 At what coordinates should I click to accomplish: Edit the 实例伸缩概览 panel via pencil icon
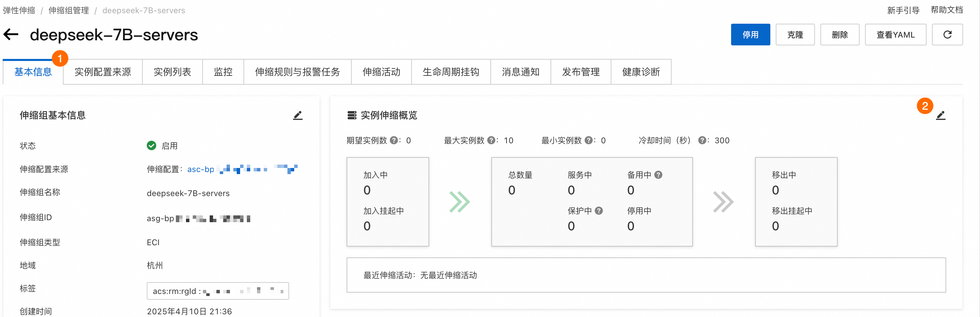(940, 115)
